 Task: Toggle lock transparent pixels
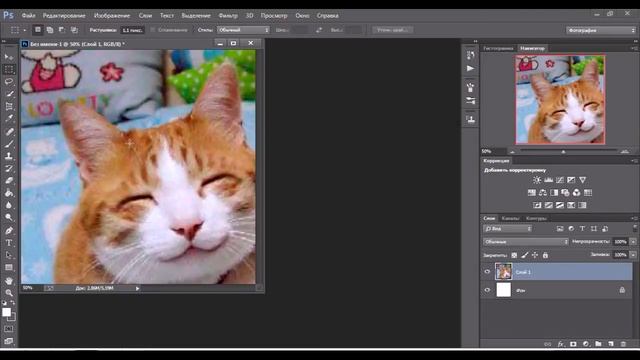pyautogui.click(x=514, y=255)
